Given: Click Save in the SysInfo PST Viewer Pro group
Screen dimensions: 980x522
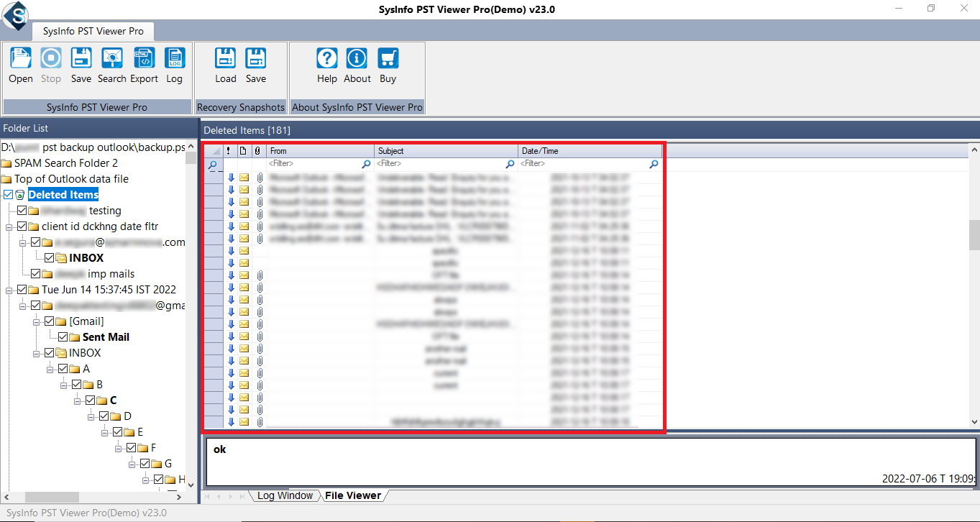Looking at the screenshot, I should 81,58.
